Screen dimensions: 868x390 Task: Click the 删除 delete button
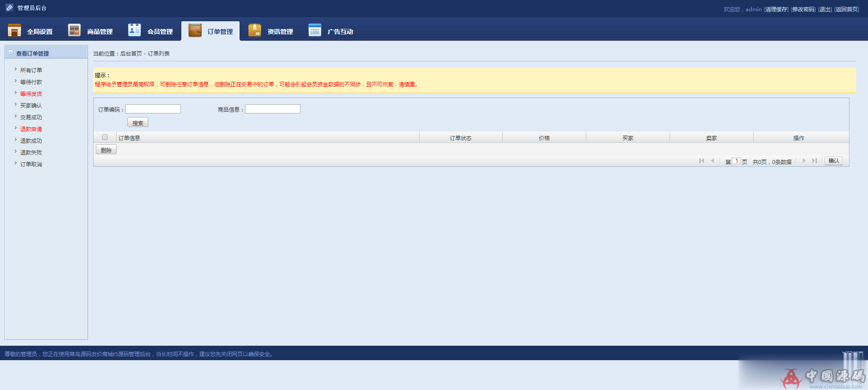(106, 150)
